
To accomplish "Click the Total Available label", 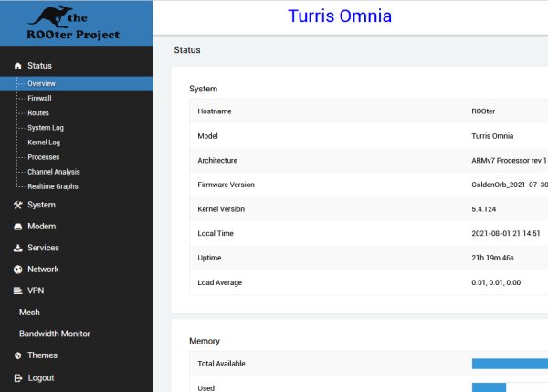I will click(221, 364).
